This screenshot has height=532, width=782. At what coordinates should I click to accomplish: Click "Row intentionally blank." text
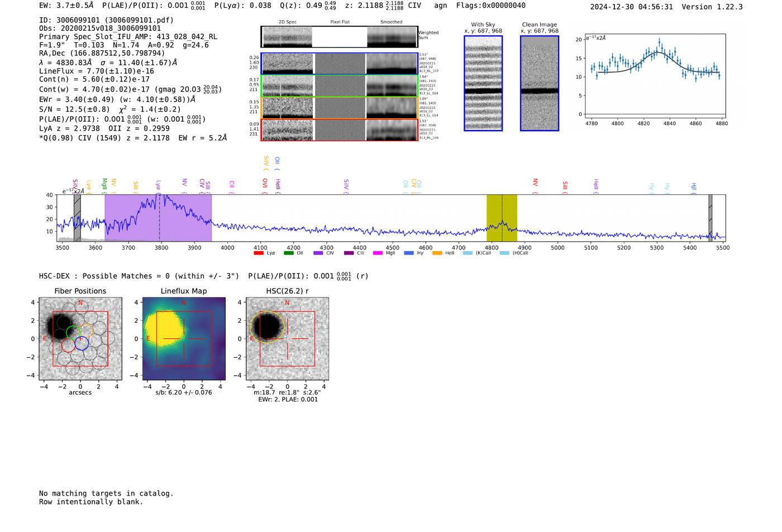[x=91, y=502]
